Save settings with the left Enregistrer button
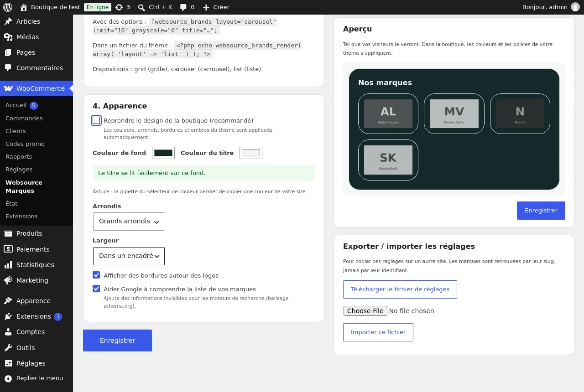This screenshot has width=584, height=392. 117,340
